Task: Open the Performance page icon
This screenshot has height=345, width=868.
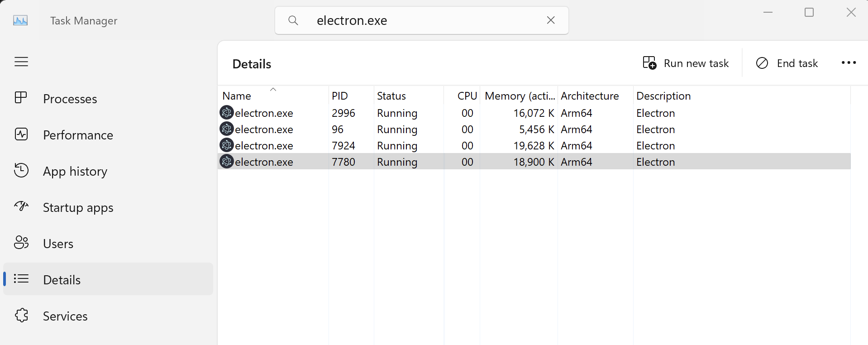Action: (21, 134)
